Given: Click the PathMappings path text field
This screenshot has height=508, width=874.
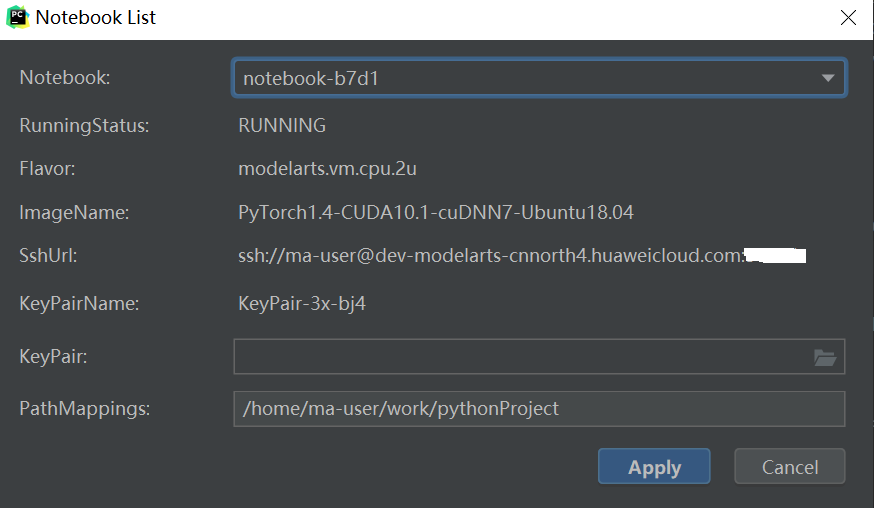Looking at the screenshot, I should tap(538, 409).
